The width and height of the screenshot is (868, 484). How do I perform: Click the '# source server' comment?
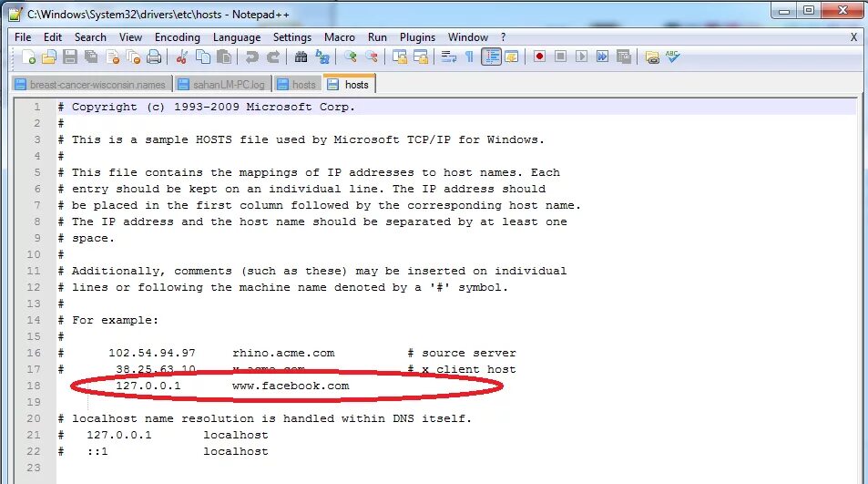462,353
